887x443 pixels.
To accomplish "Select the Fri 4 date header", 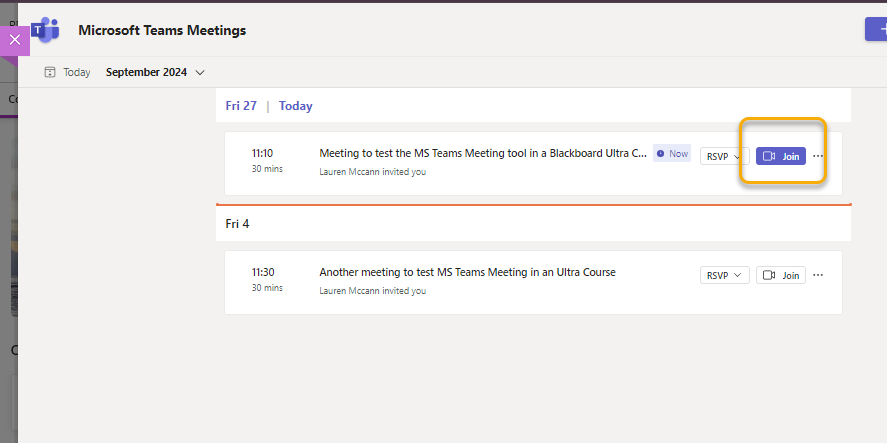I will tap(238, 224).
